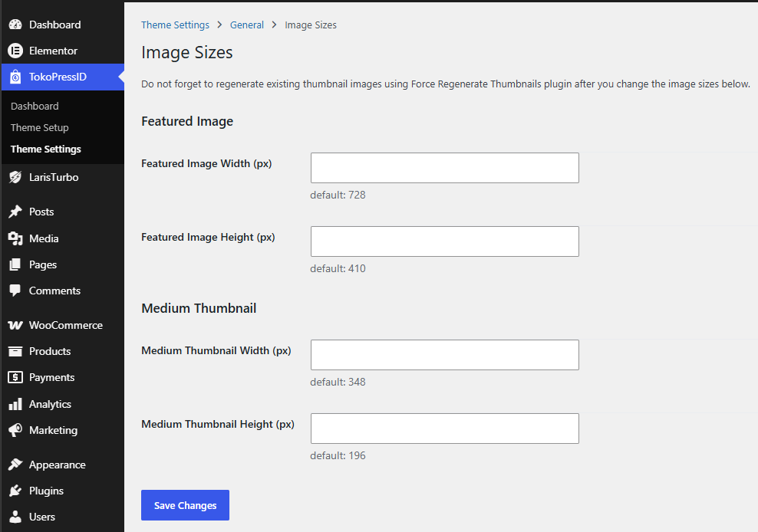The image size is (758, 532).
Task: Open WooCommerce menu
Action: click(63, 325)
